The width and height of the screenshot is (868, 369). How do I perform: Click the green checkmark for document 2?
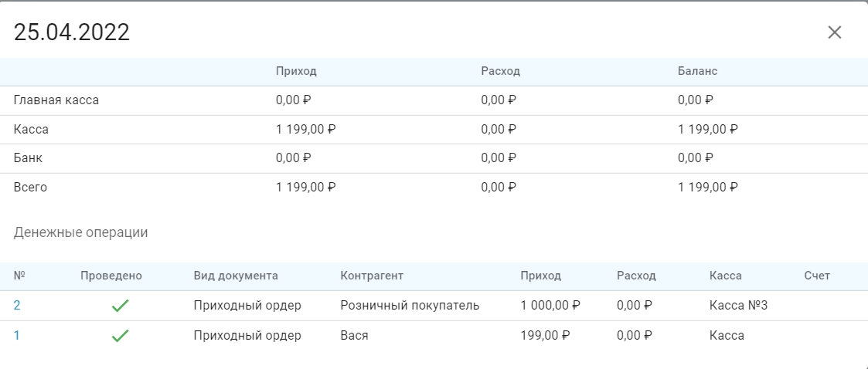120,306
